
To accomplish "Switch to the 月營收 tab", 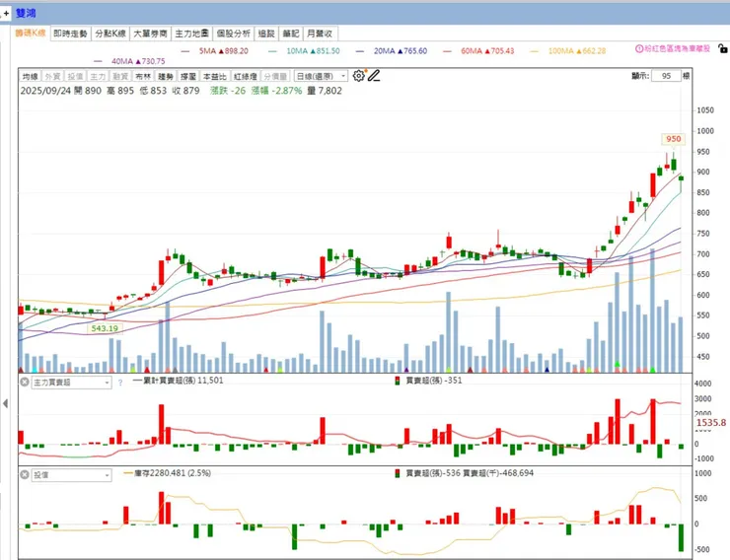I will [x=320, y=34].
